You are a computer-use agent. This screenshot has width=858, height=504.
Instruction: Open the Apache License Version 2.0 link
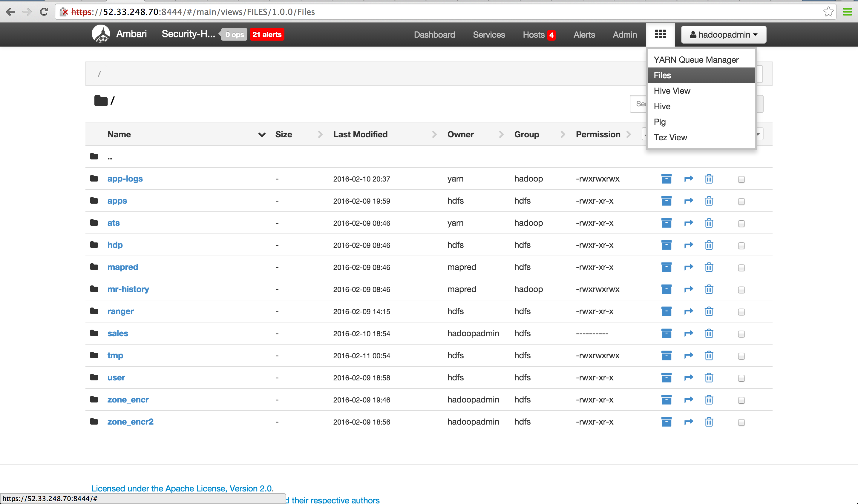coord(182,488)
